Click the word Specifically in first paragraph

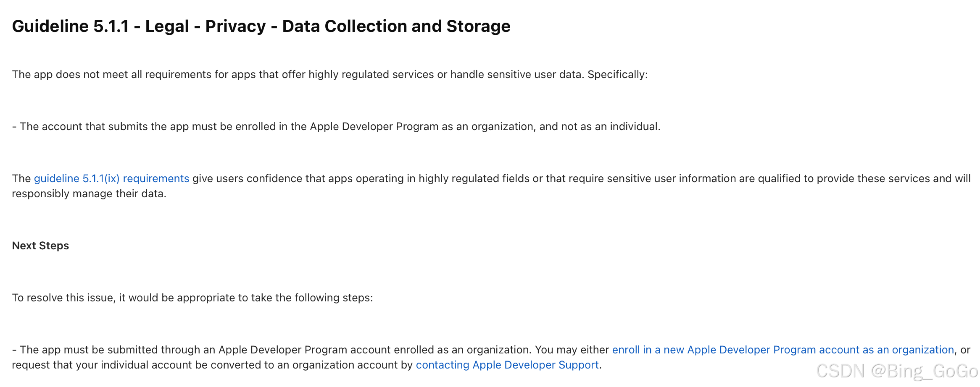[617, 74]
